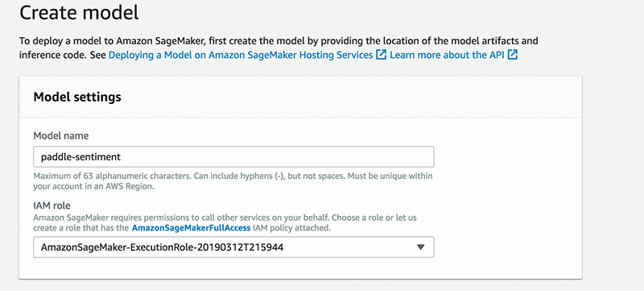Click external-link icon after Hosting Services link
Image resolution: width=644 pixels, height=291 pixels.
382,55
